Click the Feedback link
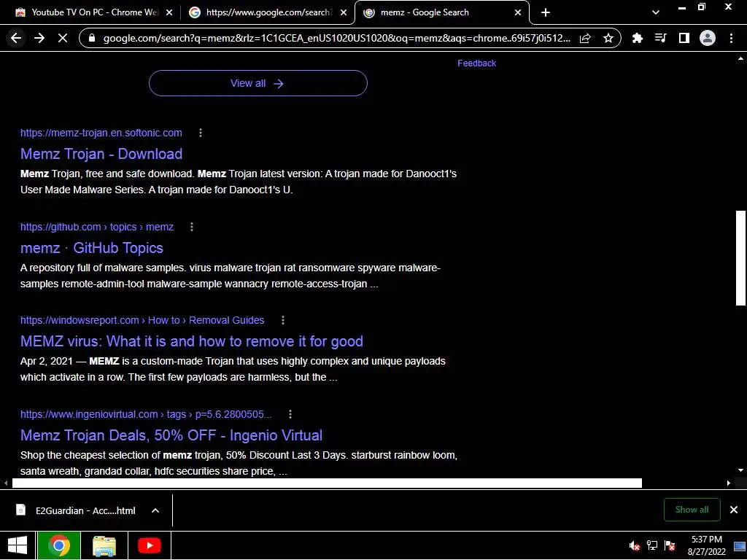747x560 pixels. click(476, 63)
